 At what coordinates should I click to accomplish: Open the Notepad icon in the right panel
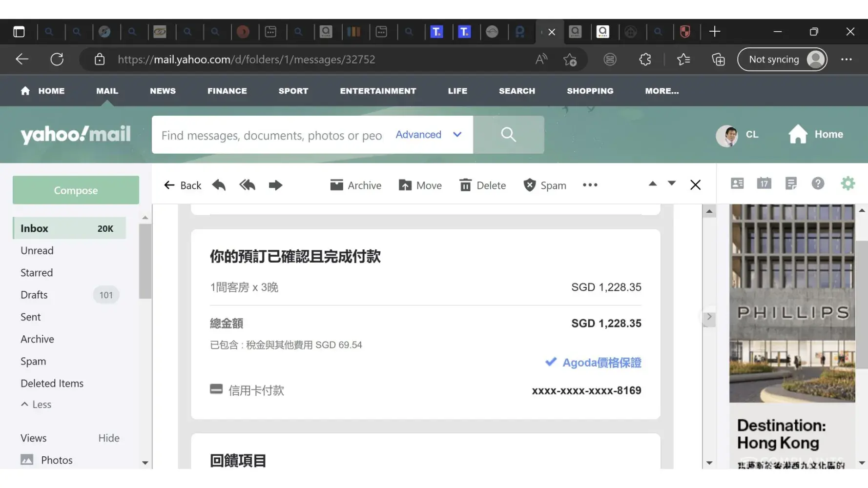791,183
